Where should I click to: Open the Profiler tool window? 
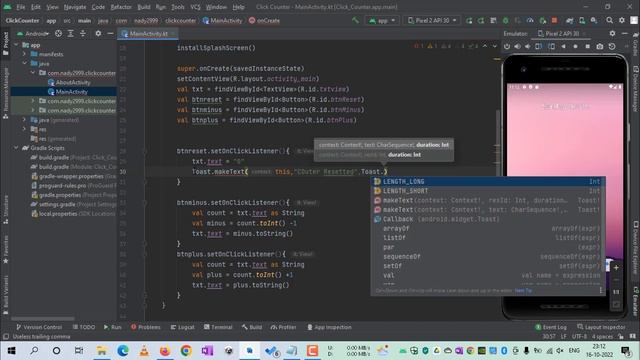283,327
